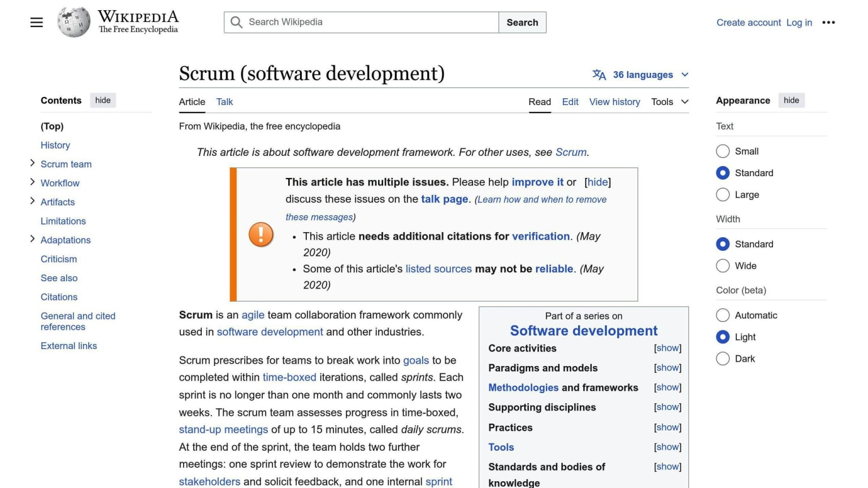Show Paradigms and models list
Screen dimensions: 868x488
[667, 368]
